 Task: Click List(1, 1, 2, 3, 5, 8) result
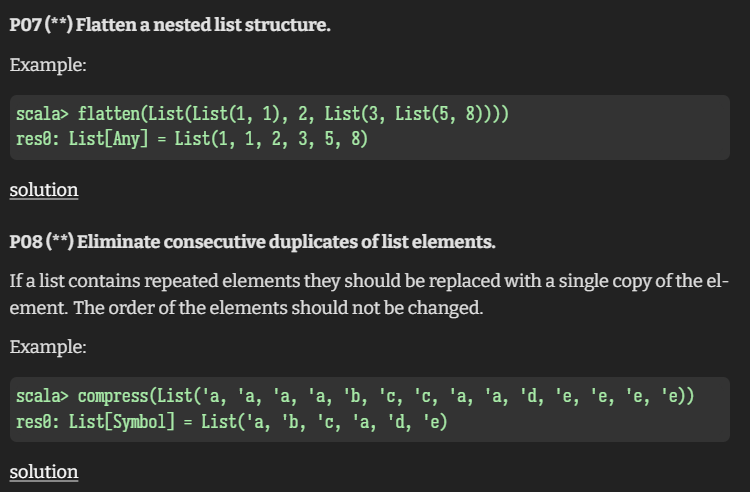click(x=271, y=139)
